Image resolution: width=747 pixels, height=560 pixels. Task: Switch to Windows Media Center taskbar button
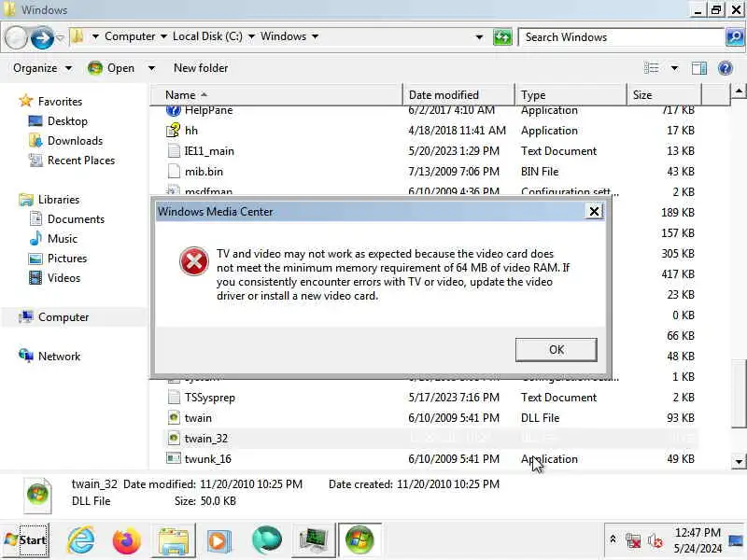click(x=359, y=540)
